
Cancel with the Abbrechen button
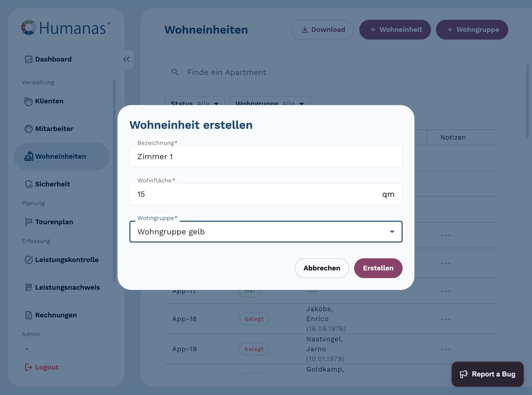tap(321, 268)
